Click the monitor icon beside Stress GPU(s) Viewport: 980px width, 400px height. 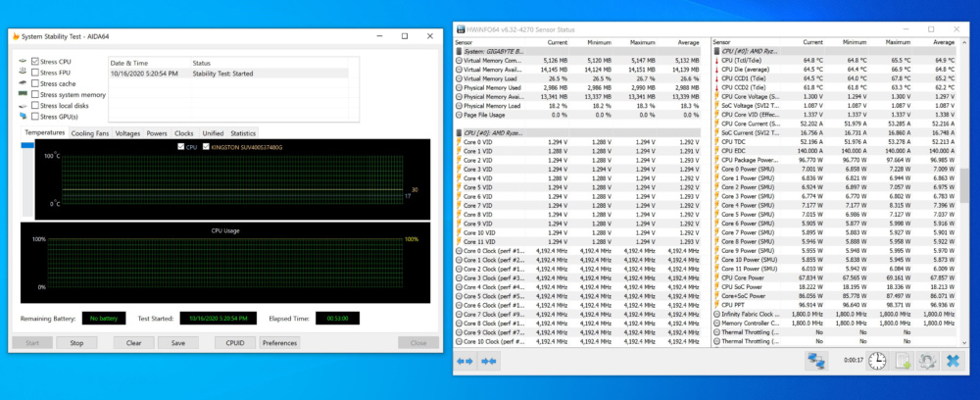pos(24,117)
